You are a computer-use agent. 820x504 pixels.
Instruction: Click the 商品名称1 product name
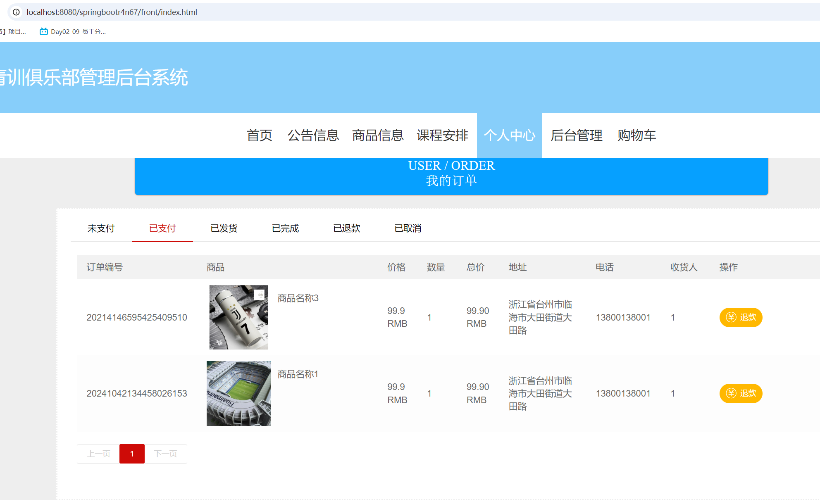coord(298,374)
